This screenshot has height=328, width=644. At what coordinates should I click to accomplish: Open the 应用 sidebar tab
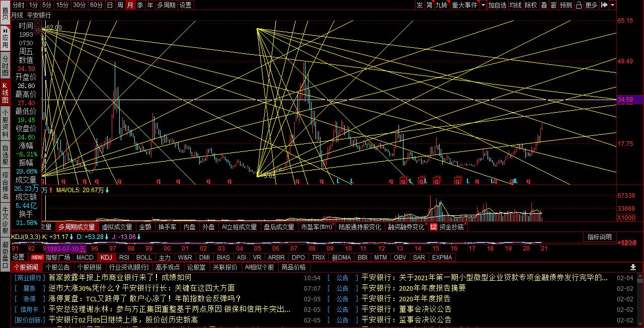5,38
